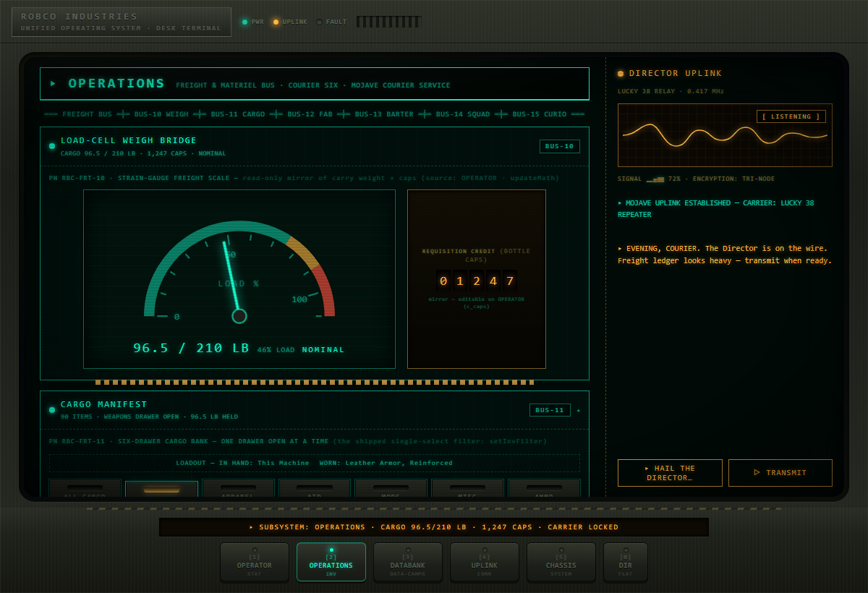The height and width of the screenshot is (593, 868).
Task: Click the subsystem status ticker bar
Action: click(x=434, y=527)
